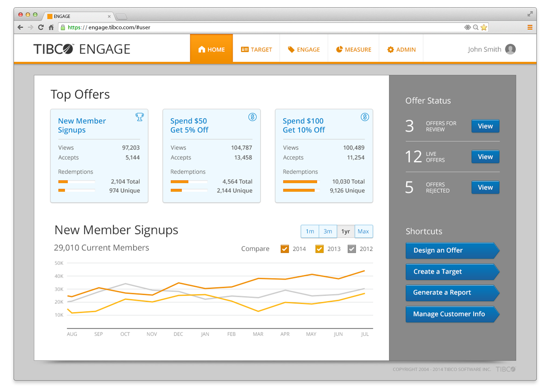550x392 pixels.
Task: Select the 1yr time range
Action: (x=346, y=231)
